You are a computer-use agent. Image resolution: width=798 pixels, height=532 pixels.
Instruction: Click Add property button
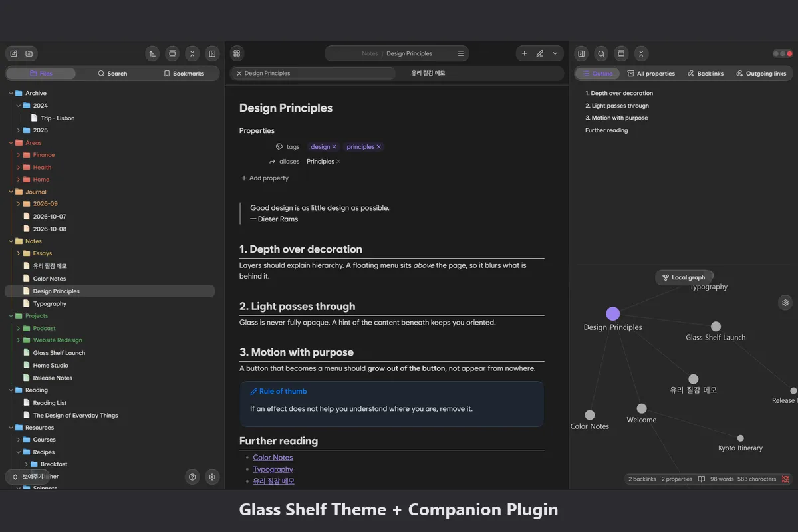265,178
